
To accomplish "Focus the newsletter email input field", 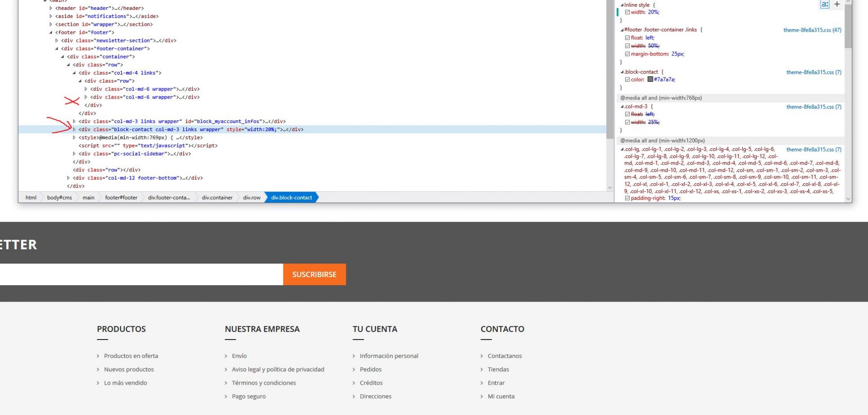I will pos(142,274).
